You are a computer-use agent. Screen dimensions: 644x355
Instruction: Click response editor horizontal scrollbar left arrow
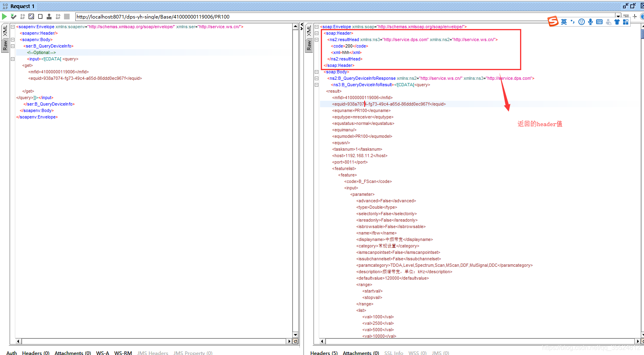(x=322, y=341)
